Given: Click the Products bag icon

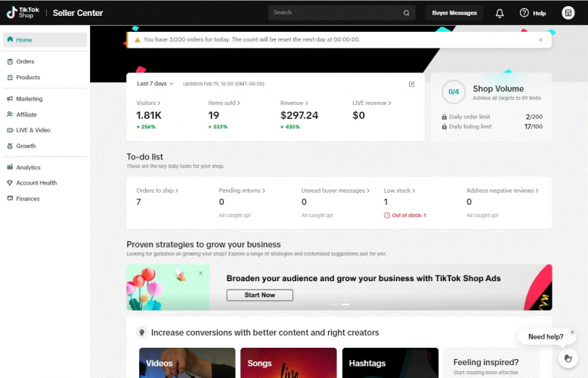Looking at the screenshot, I should click(10, 77).
